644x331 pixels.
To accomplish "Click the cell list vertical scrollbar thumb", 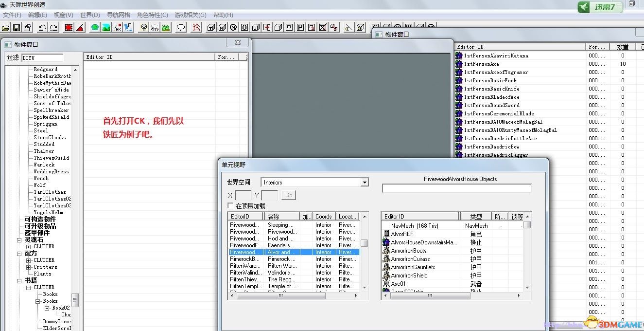I will [x=364, y=243].
